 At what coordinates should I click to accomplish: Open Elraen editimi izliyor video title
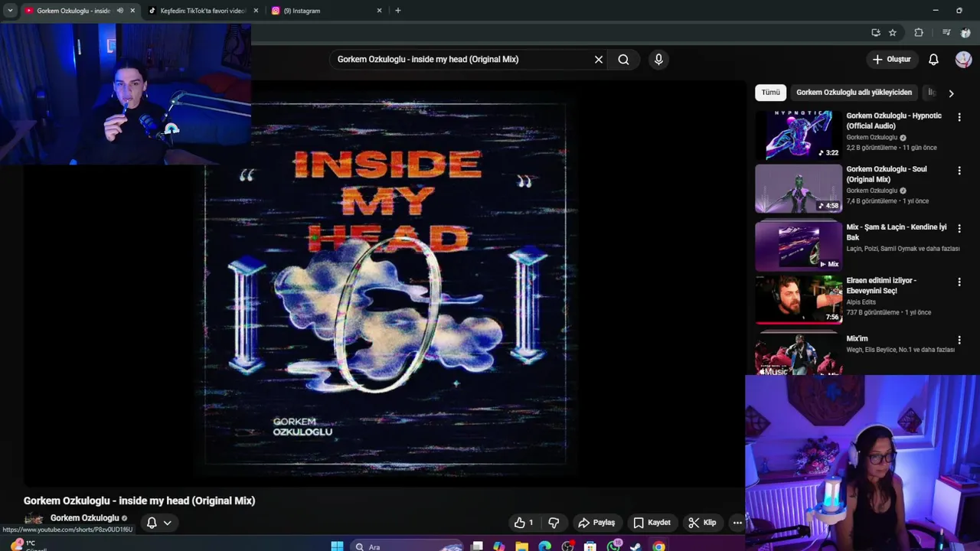[x=881, y=285]
